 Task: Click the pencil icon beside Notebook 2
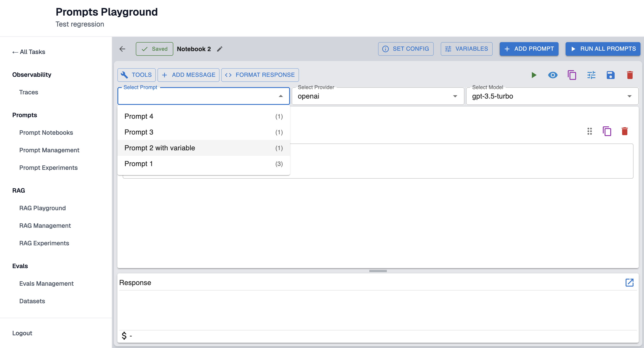(219, 49)
